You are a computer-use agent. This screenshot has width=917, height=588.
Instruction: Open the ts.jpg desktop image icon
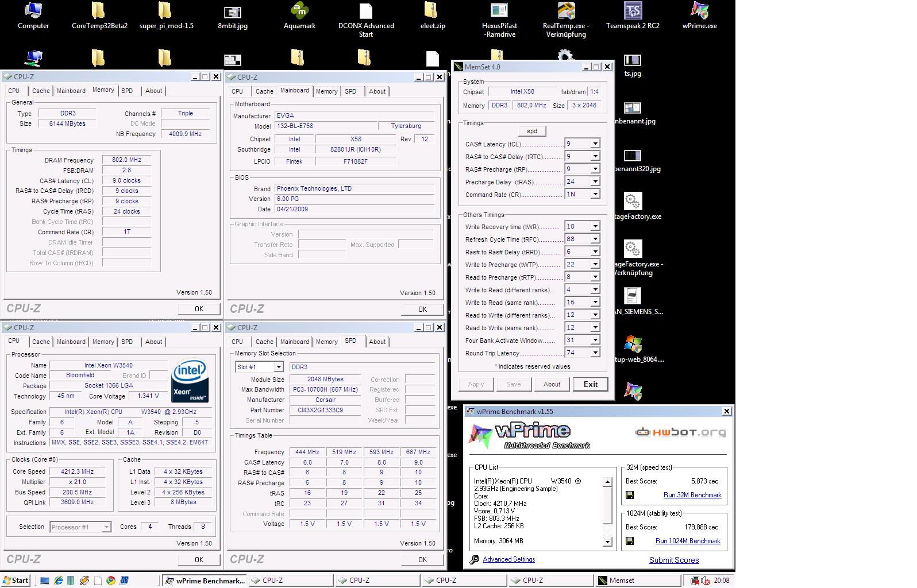(x=632, y=65)
